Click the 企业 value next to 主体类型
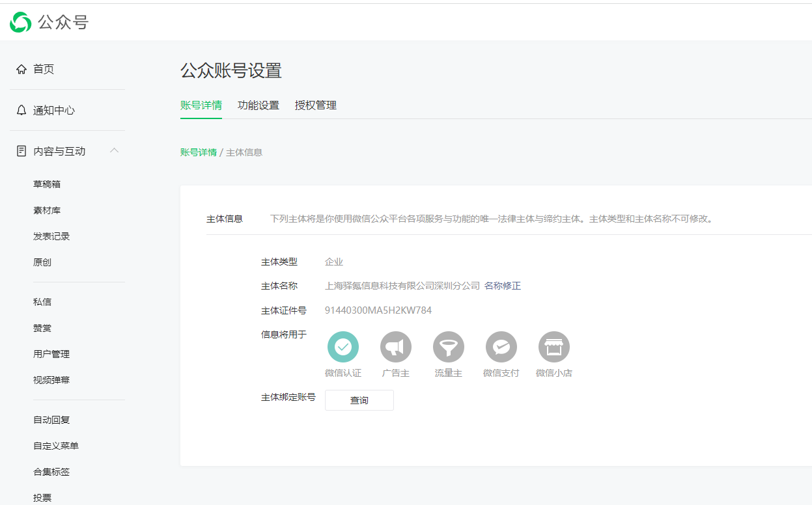Image resolution: width=812 pixels, height=505 pixels. (334, 262)
